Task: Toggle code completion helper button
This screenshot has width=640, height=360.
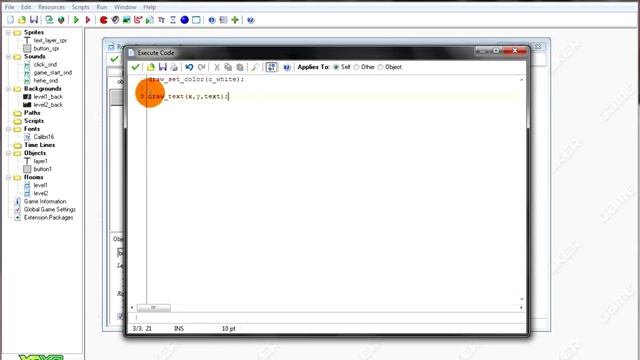Action: [271, 67]
